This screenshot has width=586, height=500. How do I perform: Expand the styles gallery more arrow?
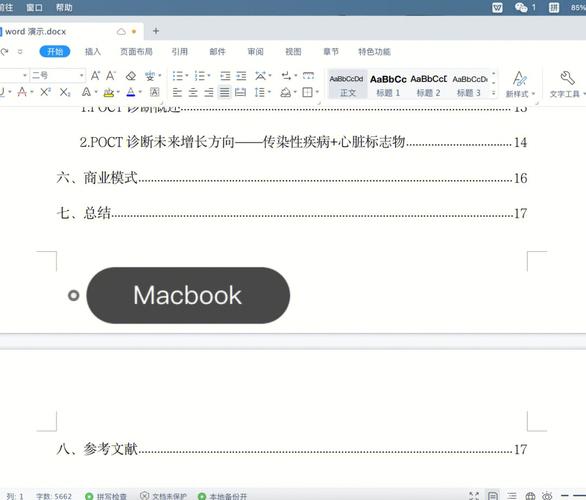coord(494,93)
